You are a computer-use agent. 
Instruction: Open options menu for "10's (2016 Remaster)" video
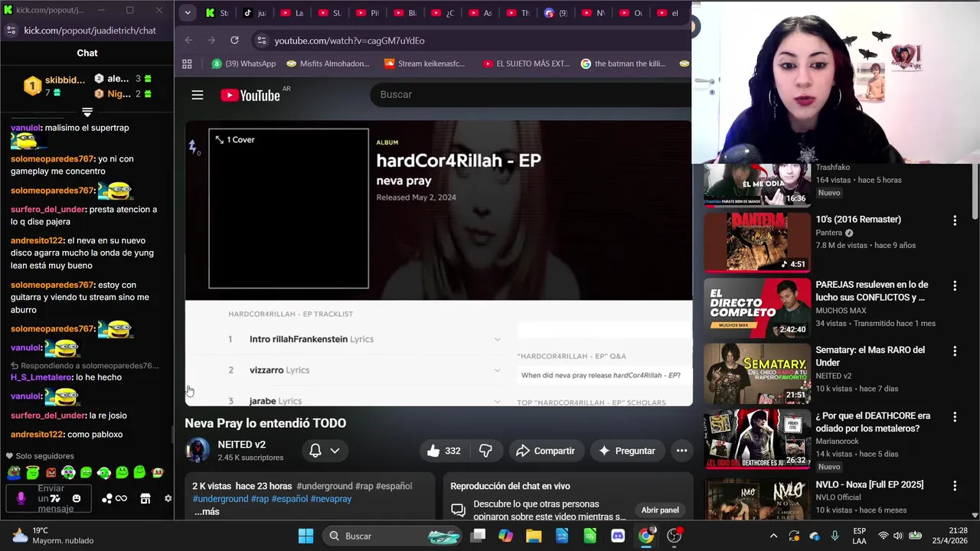pyautogui.click(x=955, y=220)
